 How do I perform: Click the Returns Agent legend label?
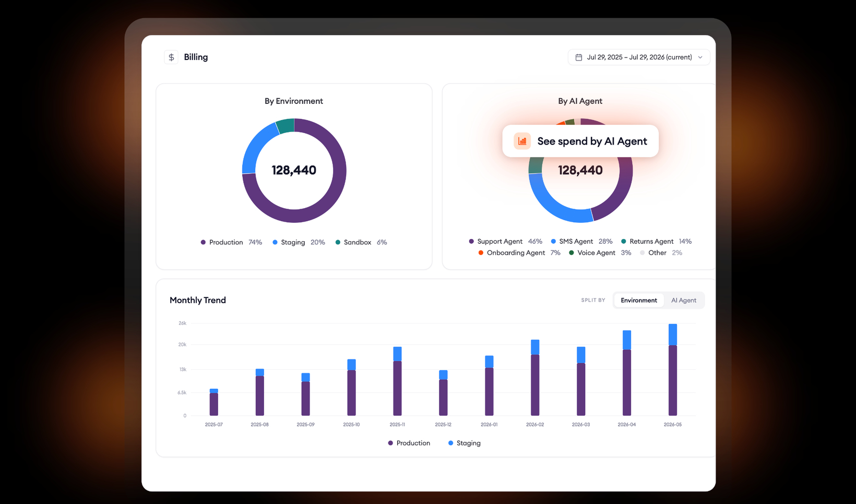(x=651, y=241)
